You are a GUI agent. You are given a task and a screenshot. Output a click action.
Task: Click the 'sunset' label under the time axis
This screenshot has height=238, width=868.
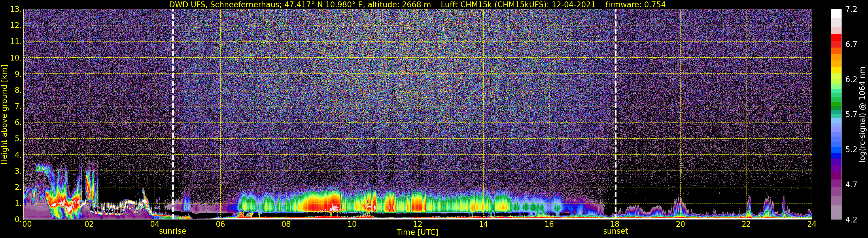point(616,231)
